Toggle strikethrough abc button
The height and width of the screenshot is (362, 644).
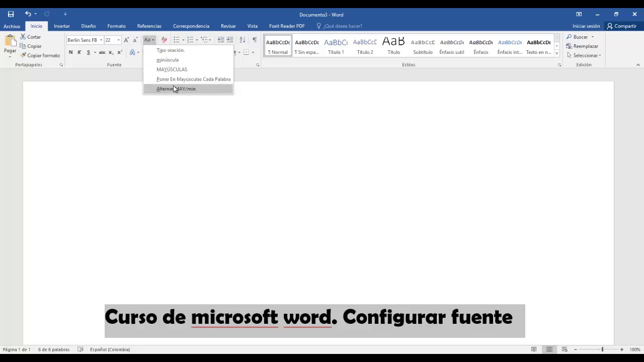pyautogui.click(x=102, y=52)
